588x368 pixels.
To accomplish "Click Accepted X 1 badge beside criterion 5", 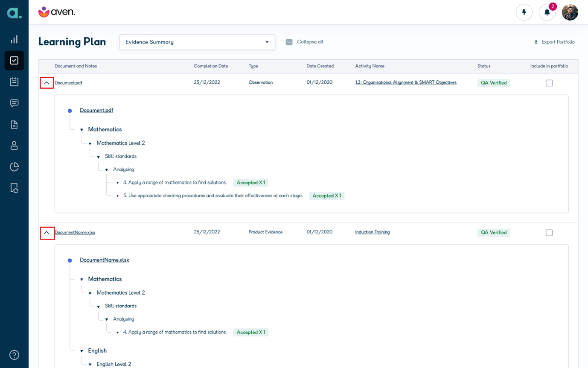I will (327, 196).
